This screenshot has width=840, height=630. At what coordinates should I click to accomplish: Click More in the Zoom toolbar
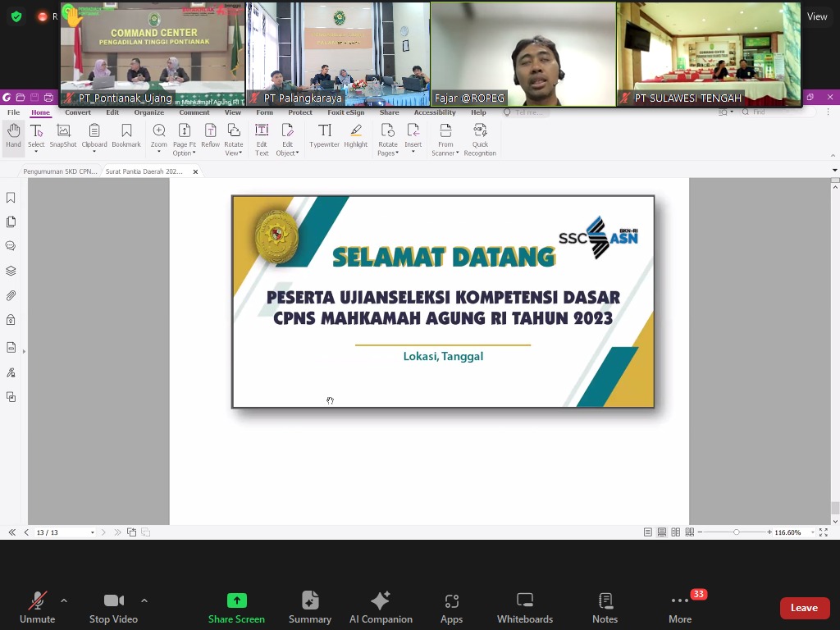[x=680, y=608]
